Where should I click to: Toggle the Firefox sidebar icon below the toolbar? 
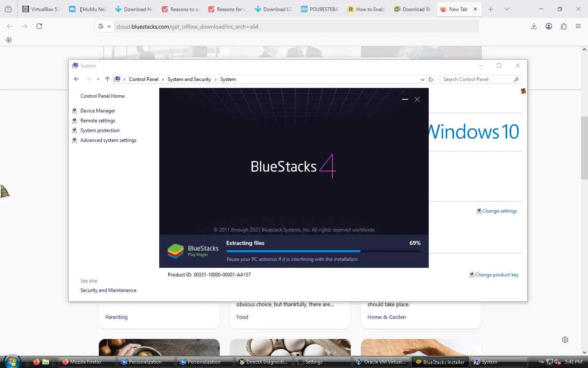pyautogui.click(x=8, y=40)
